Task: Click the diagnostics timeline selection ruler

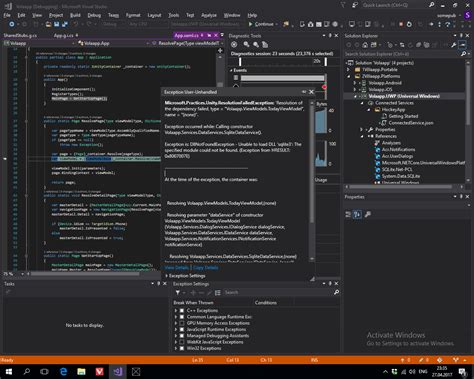Action: pyautogui.click(x=283, y=61)
